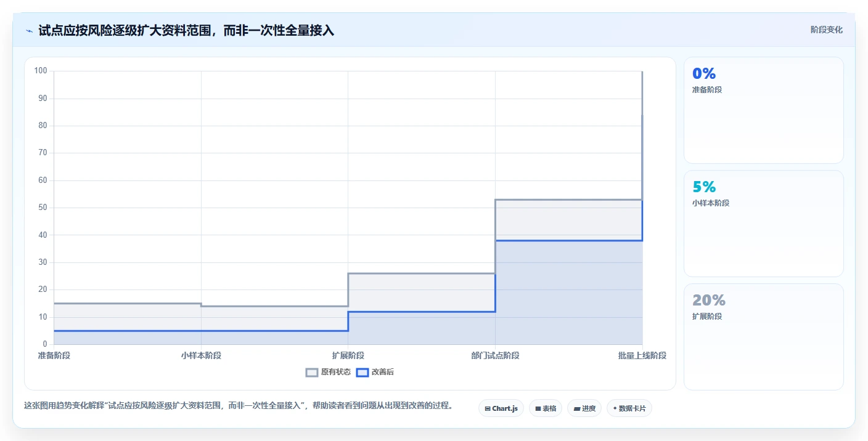The height and width of the screenshot is (441, 868).
Task: Select the 0% 准备阶段 card
Action: 763,110
